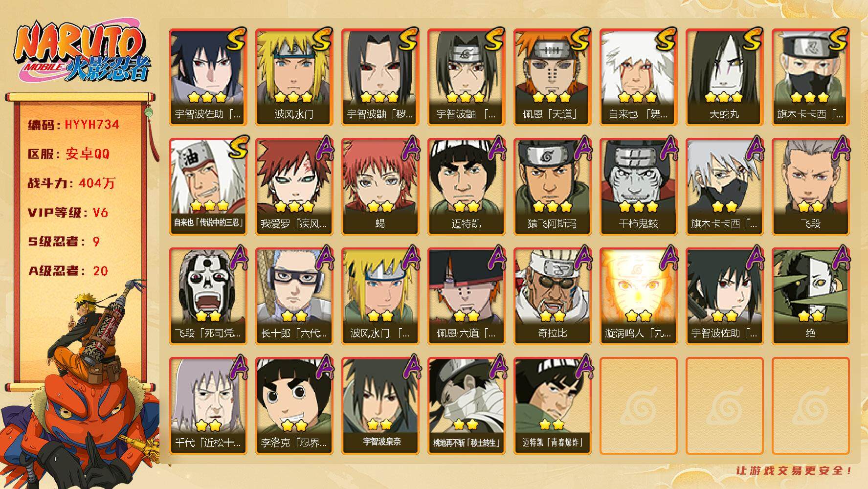
Task: Select the 波风水门 S-rank ninja card
Action: coord(294,77)
